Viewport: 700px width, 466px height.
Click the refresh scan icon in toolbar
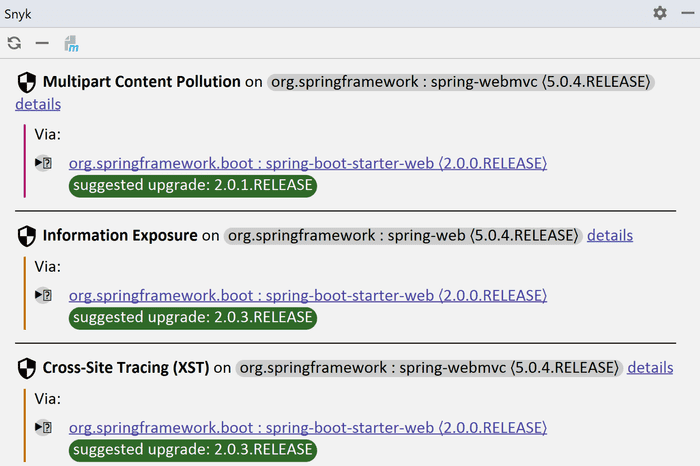14,43
